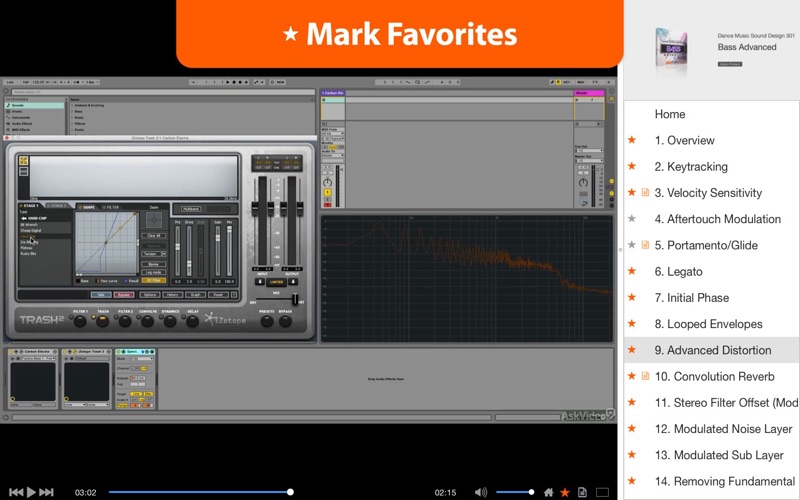Play the tutorial video
Screen dimensions: 800x500
(31, 492)
